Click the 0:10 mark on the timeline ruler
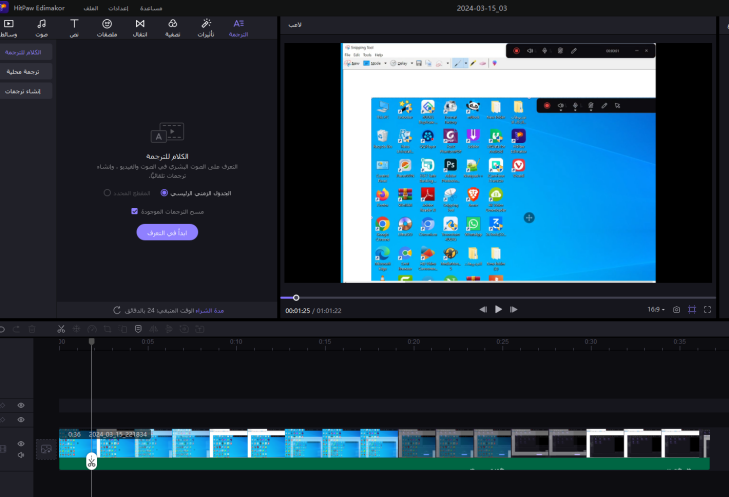This screenshot has height=497, width=729. coord(236,342)
